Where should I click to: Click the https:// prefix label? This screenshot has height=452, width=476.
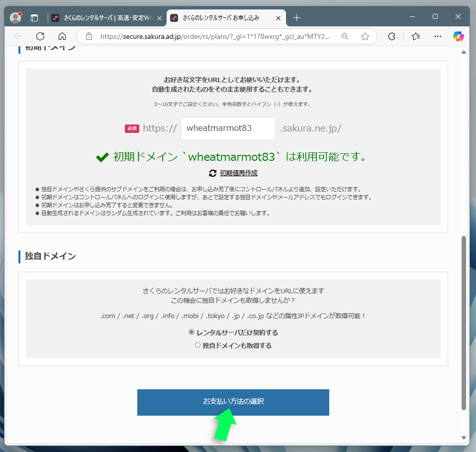click(160, 128)
